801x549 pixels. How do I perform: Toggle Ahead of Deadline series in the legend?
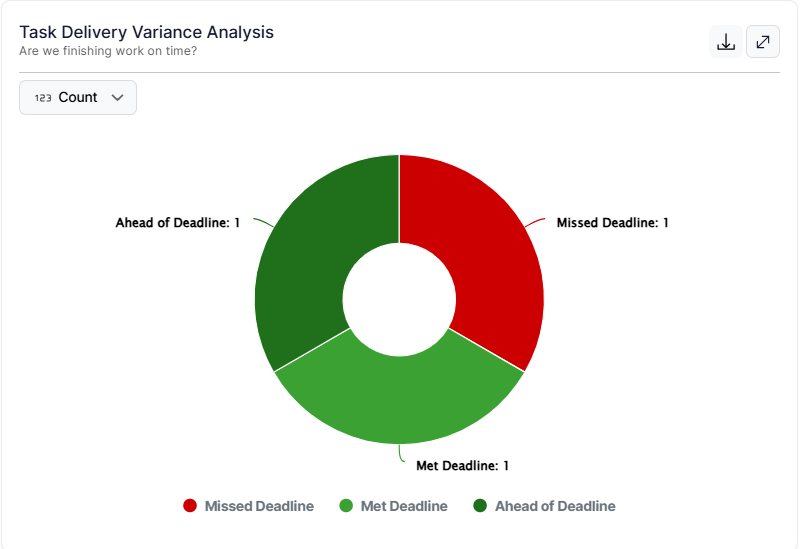(555, 506)
